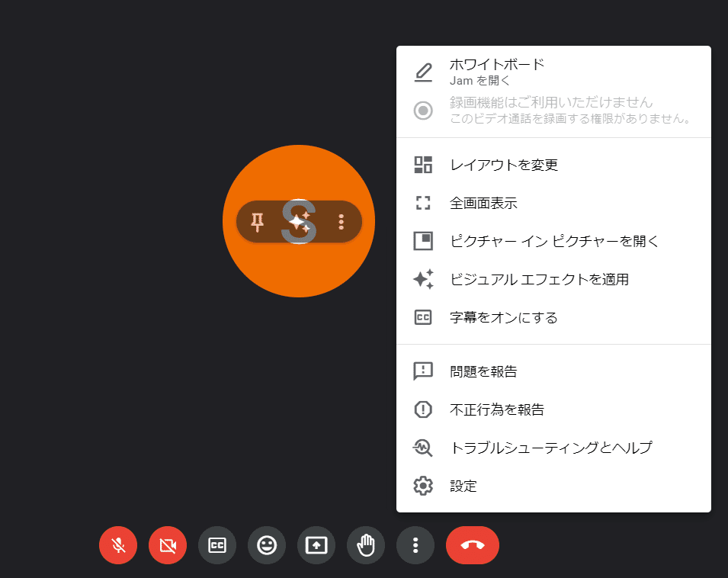This screenshot has width=728, height=578.
Task: Select 不正行為を報告 menu entry
Action: (553, 409)
